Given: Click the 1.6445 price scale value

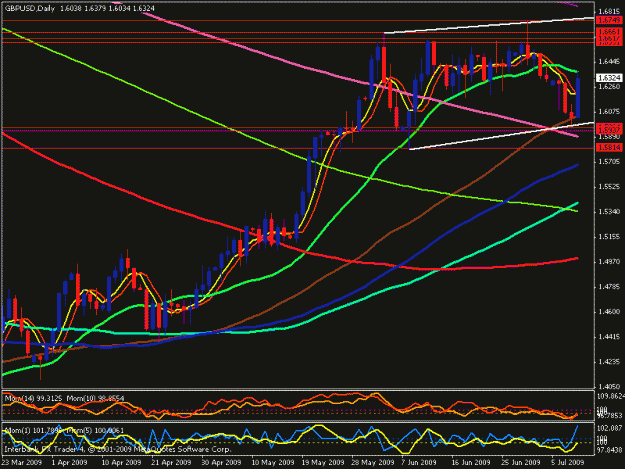Looking at the screenshot, I should click(x=609, y=61).
